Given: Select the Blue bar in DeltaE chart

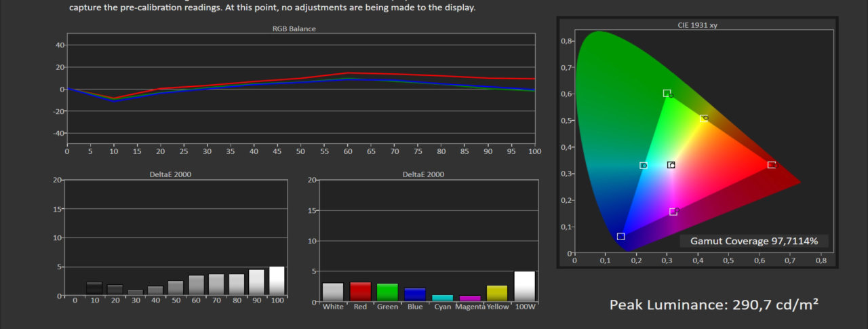Looking at the screenshot, I should 415,295.
